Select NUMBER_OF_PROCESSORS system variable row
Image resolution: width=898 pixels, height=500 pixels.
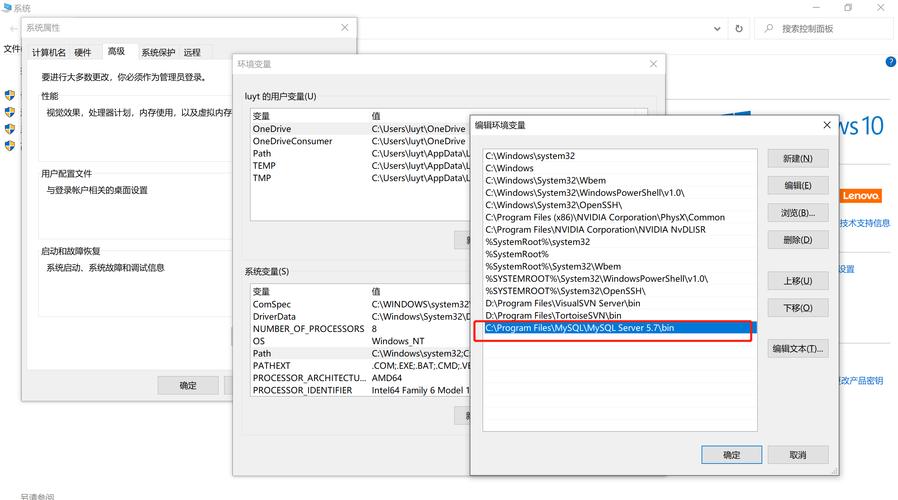tap(360, 329)
